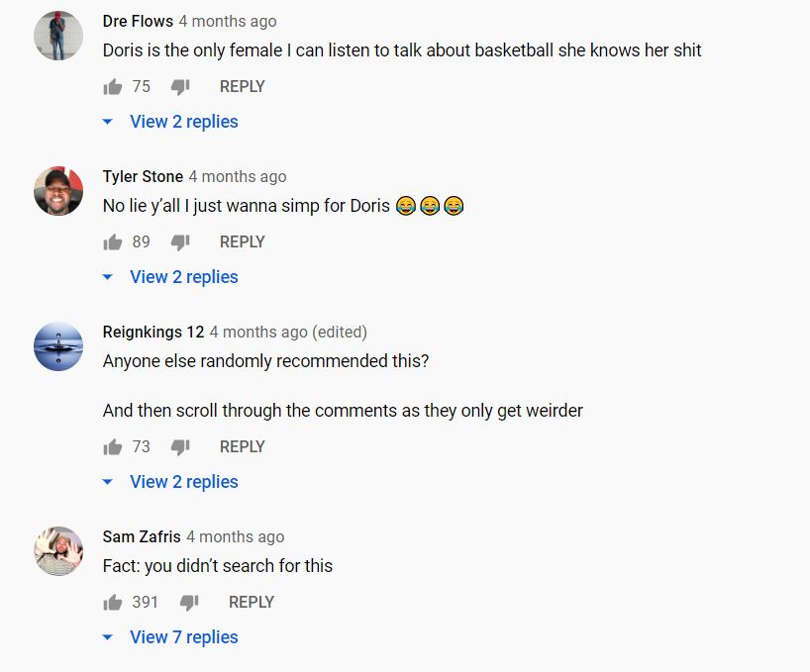This screenshot has width=810, height=672.
Task: Dislike Sam Zafris' comment
Action: tap(188, 603)
